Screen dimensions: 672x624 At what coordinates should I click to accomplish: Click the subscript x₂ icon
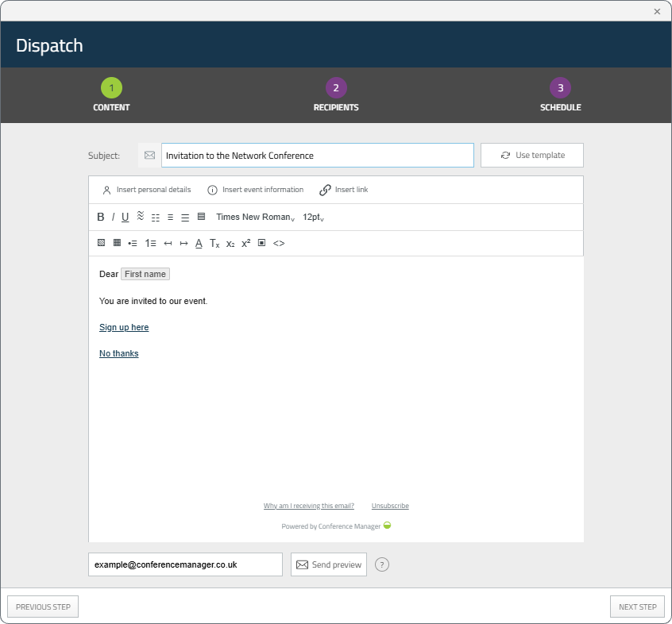[230, 244]
